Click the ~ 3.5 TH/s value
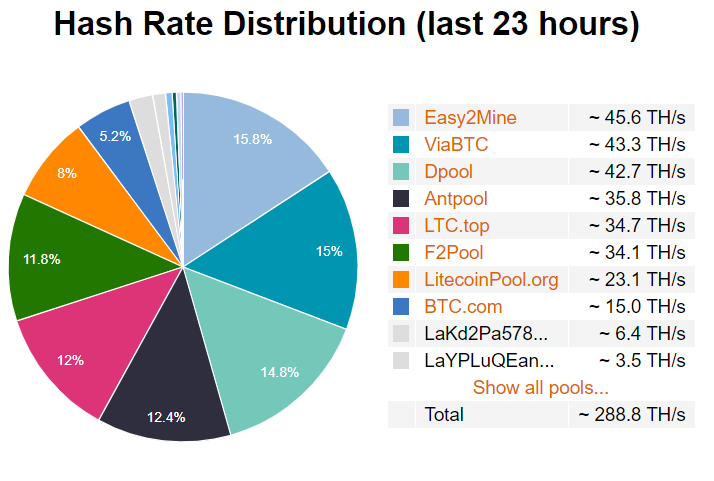 (642, 361)
